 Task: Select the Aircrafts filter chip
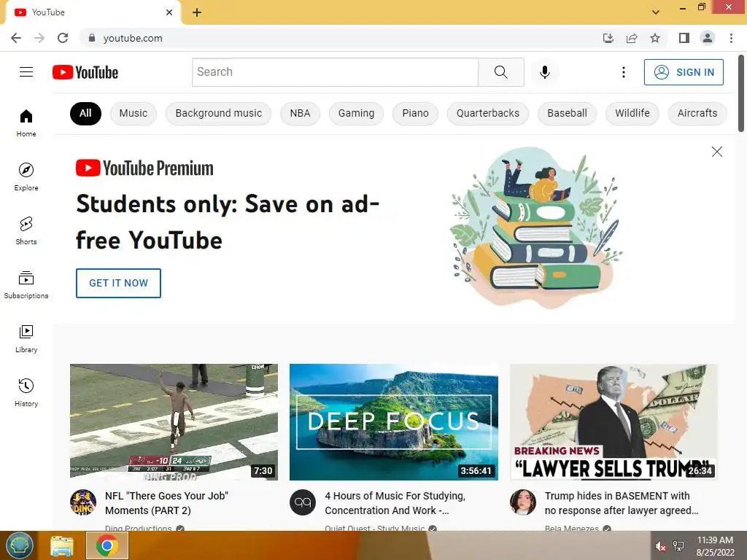pyautogui.click(x=697, y=113)
